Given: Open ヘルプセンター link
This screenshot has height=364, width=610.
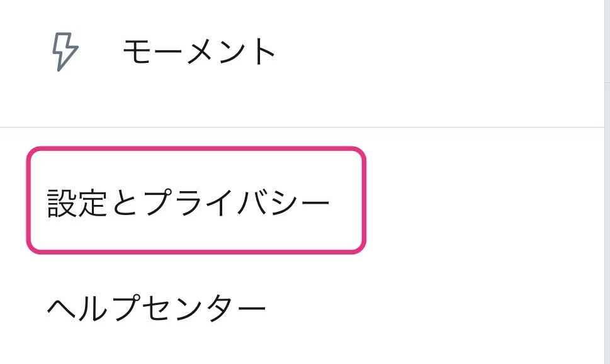Looking at the screenshot, I should pyautogui.click(x=157, y=308).
